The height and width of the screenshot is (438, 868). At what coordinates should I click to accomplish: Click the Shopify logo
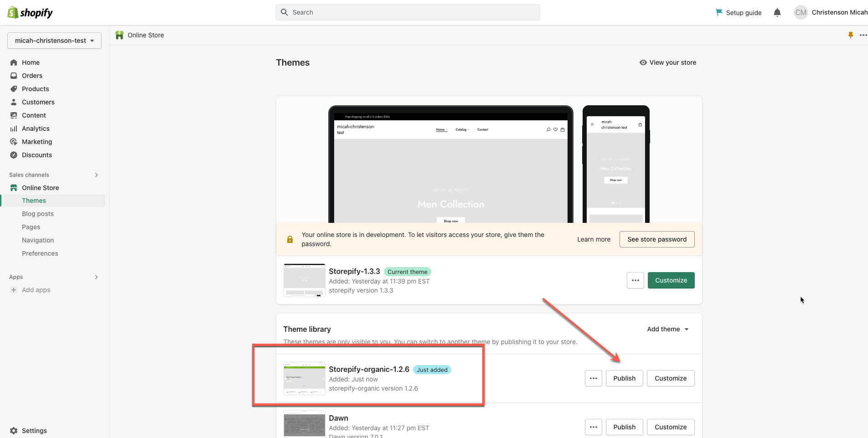(x=30, y=12)
